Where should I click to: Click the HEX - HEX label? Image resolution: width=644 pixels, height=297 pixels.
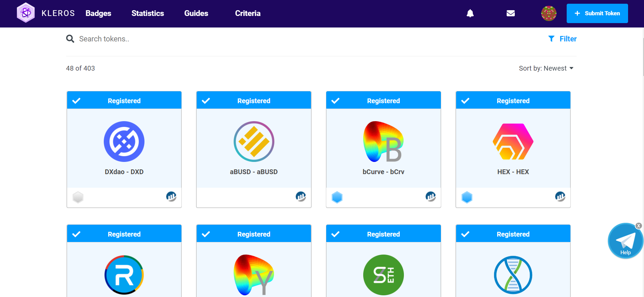pyautogui.click(x=513, y=172)
